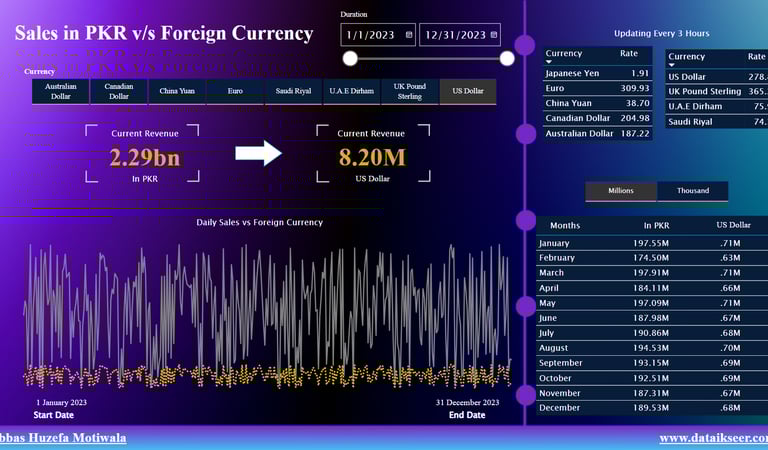Pick U.A.E Dirham in the currency slicer

coord(351,91)
